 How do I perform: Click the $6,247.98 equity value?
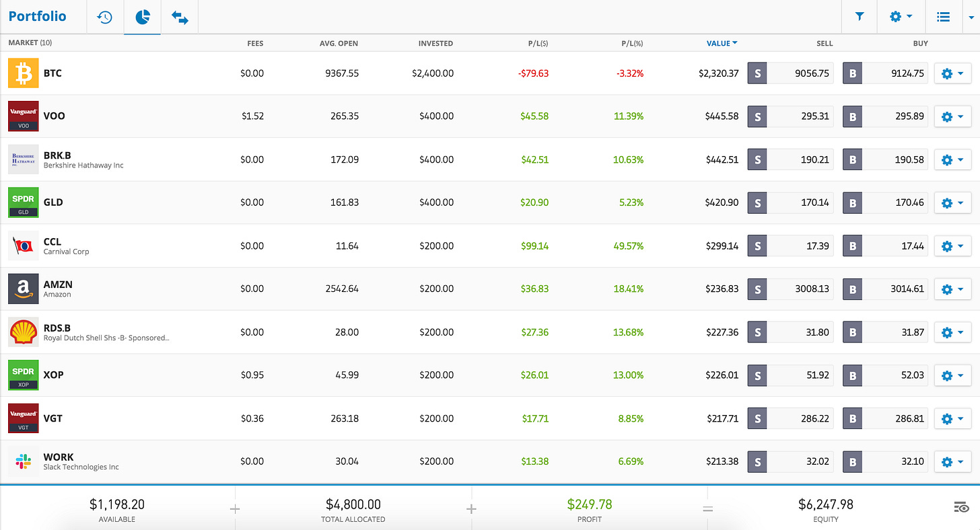[x=825, y=504]
